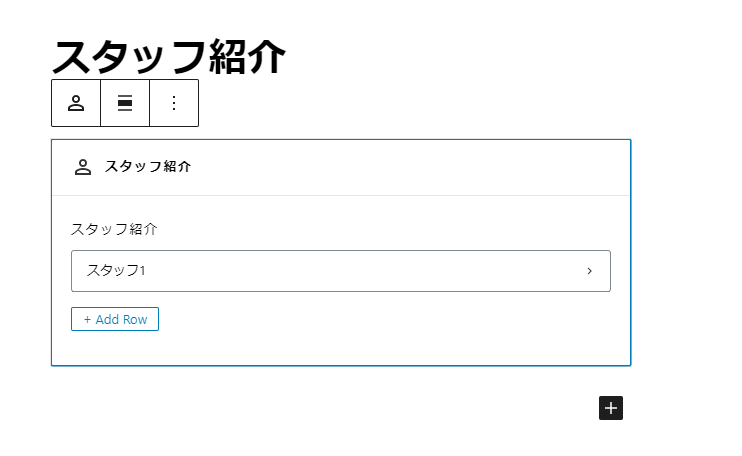This screenshot has height=456, width=742.
Task: Open the three-dot block options menu
Action: [x=174, y=103]
